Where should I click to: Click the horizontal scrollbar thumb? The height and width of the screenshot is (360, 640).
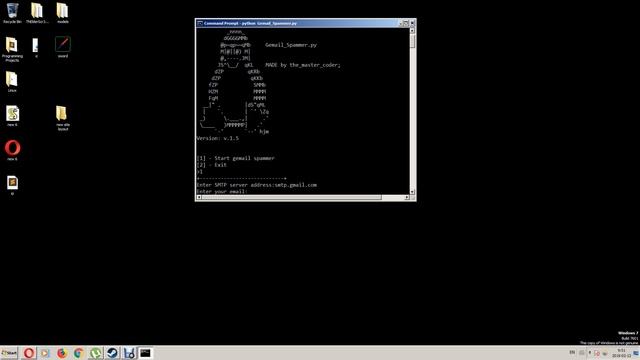291,197
